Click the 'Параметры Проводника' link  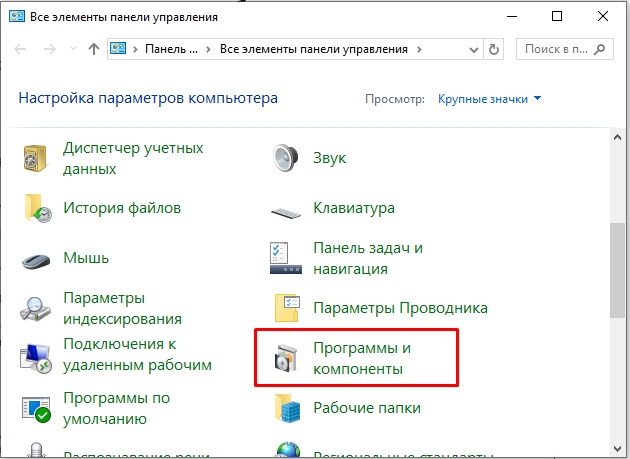tap(400, 308)
